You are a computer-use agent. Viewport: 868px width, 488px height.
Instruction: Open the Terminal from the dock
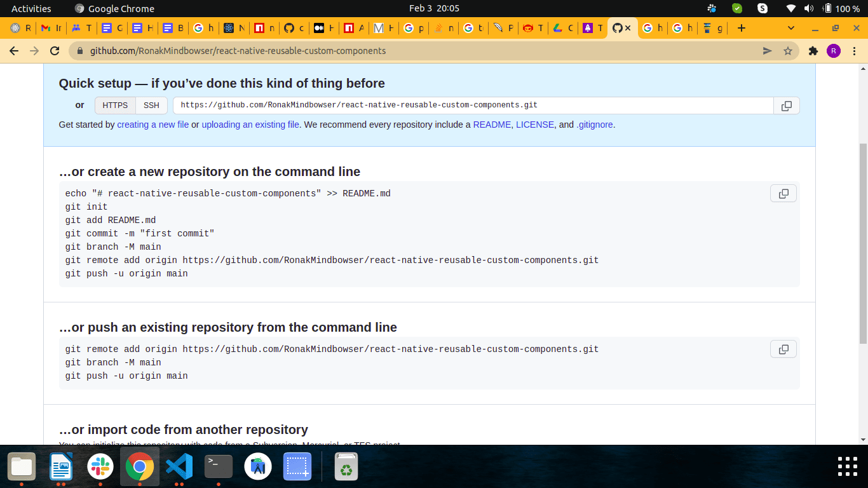(218, 468)
